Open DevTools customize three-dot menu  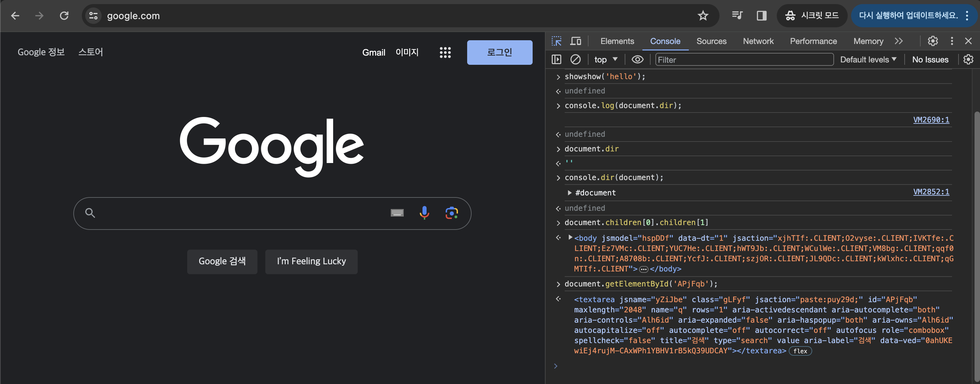(952, 41)
